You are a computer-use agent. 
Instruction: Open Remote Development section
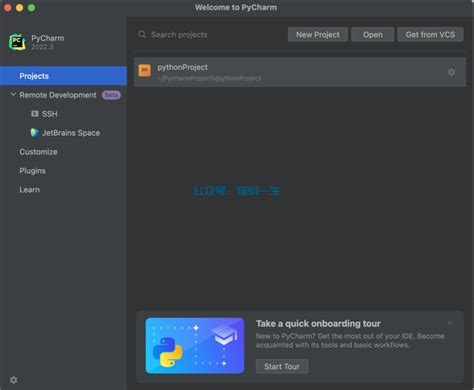pos(58,95)
